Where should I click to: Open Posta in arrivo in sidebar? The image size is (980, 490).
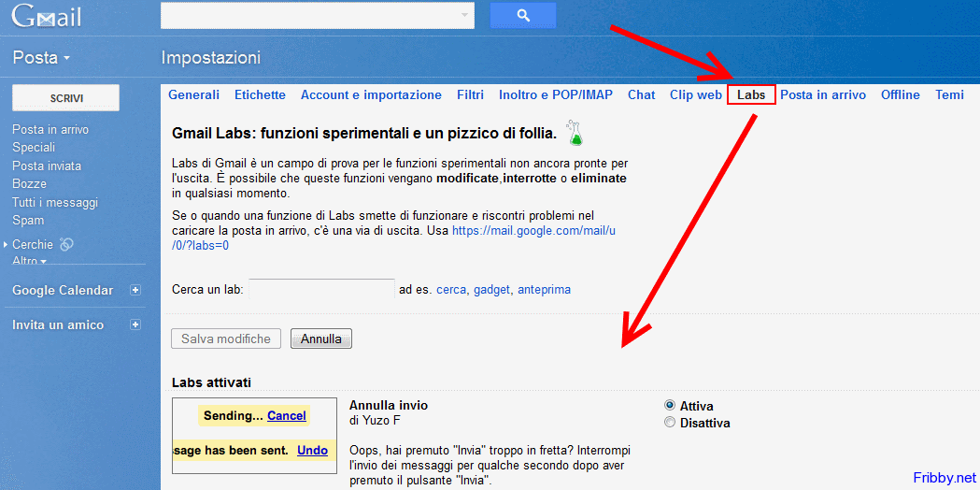(50, 130)
